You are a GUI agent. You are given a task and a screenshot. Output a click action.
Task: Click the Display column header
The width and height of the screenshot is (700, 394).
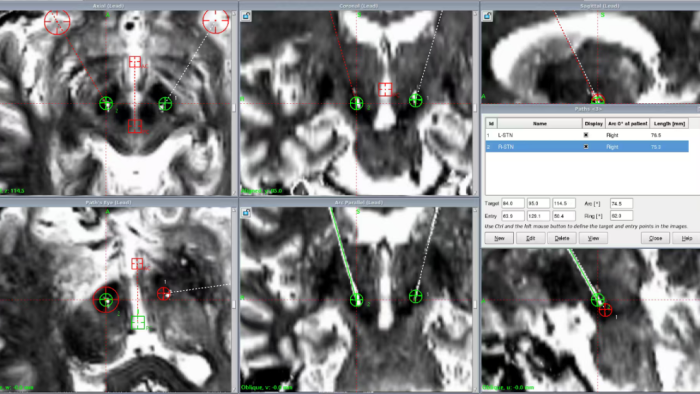click(593, 124)
